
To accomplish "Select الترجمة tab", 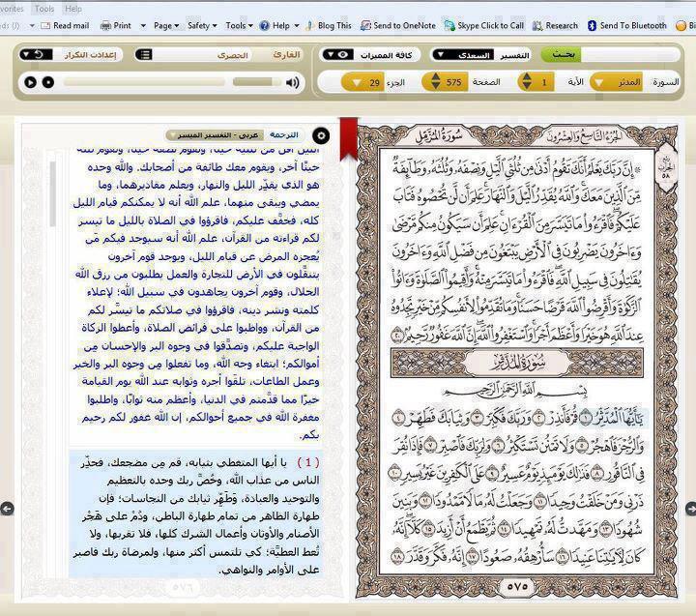I will point(283,134).
